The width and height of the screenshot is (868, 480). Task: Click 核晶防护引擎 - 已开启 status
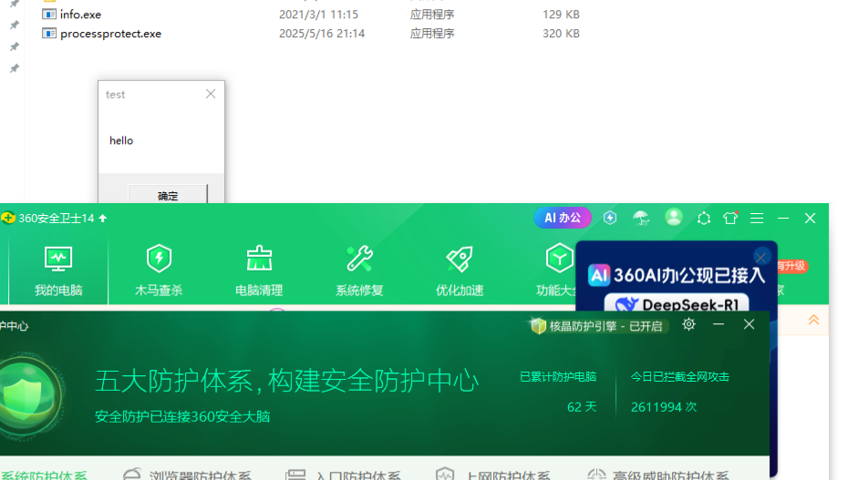point(605,326)
